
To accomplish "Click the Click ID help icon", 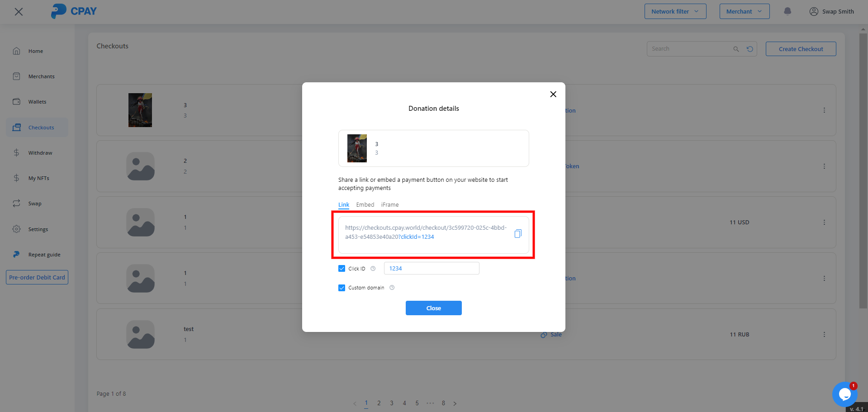I will coord(373,269).
